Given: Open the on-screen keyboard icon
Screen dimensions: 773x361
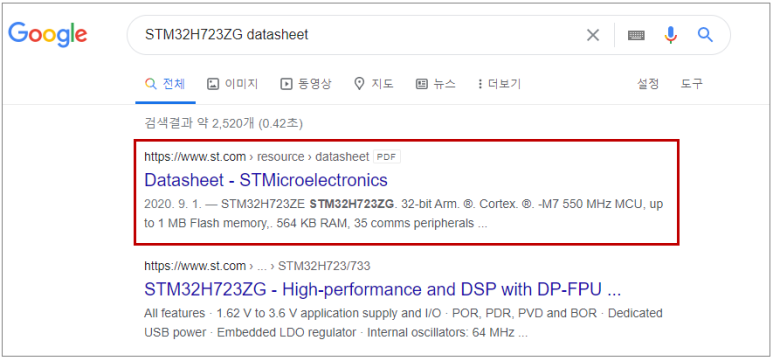Looking at the screenshot, I should pyautogui.click(x=636, y=35).
